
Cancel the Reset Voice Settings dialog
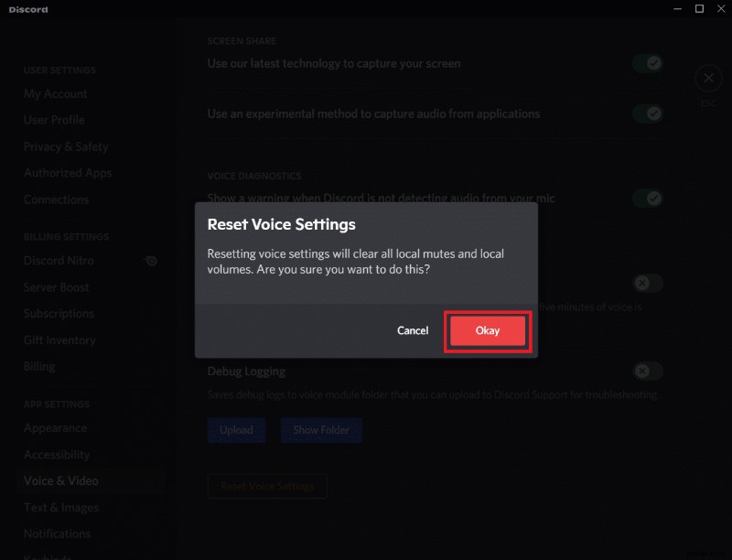click(x=413, y=330)
